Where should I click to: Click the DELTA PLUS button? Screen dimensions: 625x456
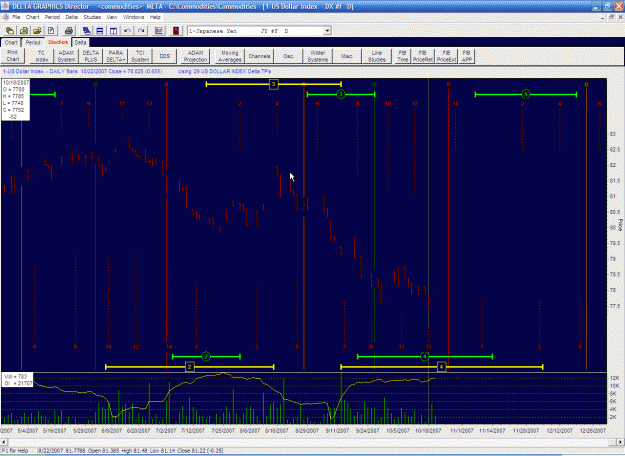click(x=90, y=56)
